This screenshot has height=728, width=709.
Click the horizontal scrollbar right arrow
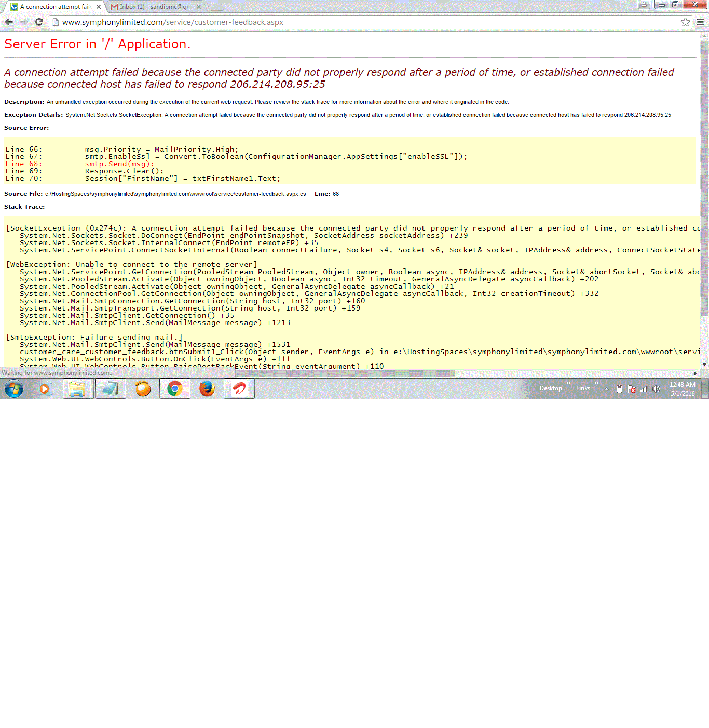[x=696, y=373]
